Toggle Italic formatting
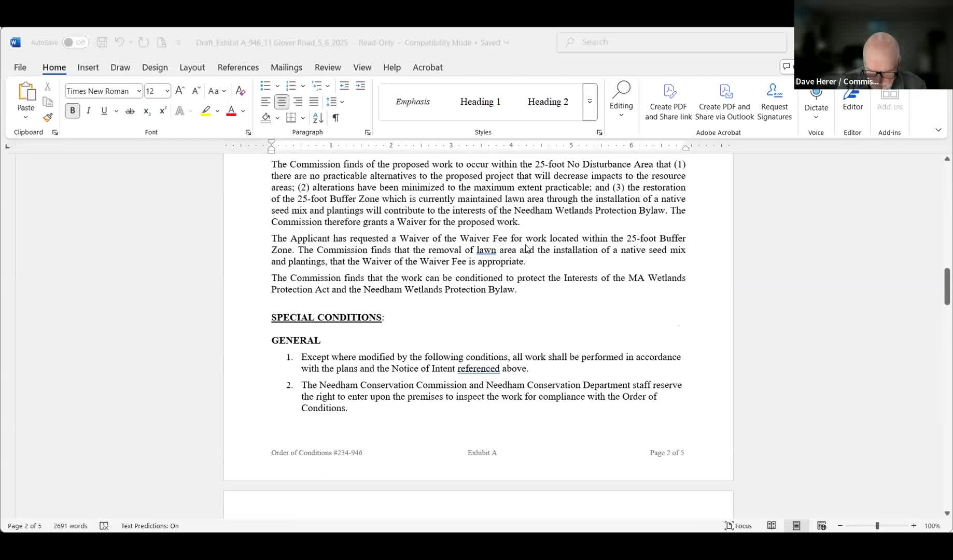This screenshot has width=953, height=560. pos(89,111)
